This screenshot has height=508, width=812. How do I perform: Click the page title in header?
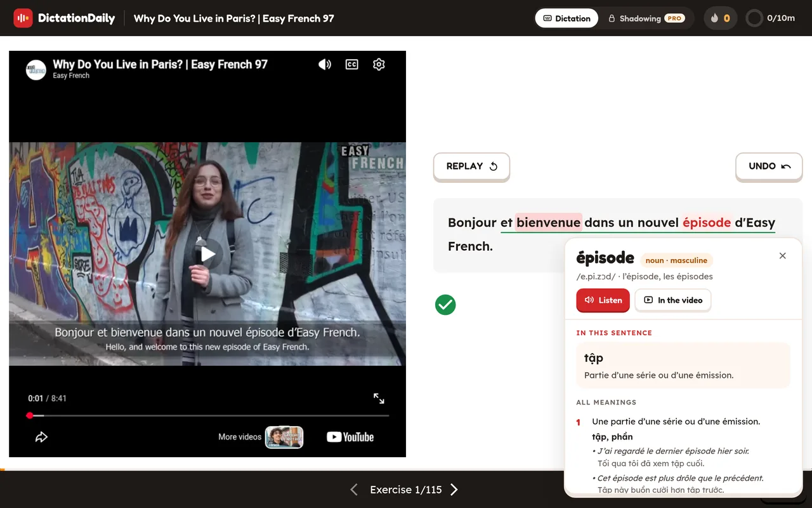233,18
